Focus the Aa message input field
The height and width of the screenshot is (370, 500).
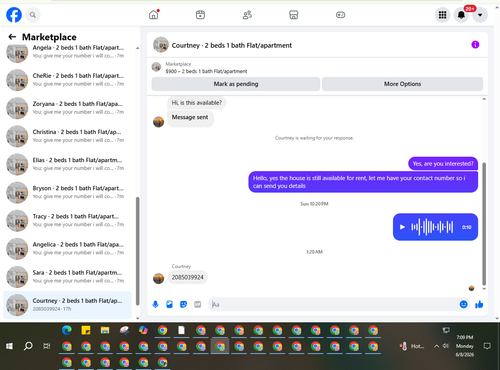tap(333, 304)
